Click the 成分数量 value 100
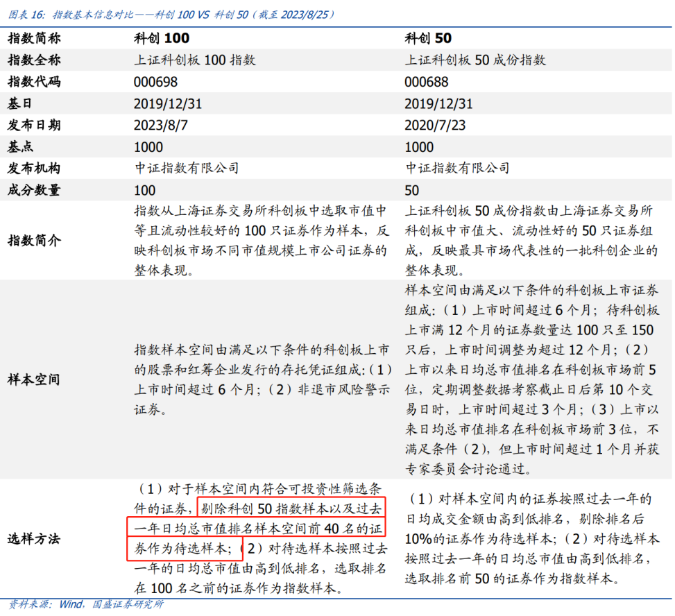The height and width of the screenshot is (616, 675). pos(144,190)
